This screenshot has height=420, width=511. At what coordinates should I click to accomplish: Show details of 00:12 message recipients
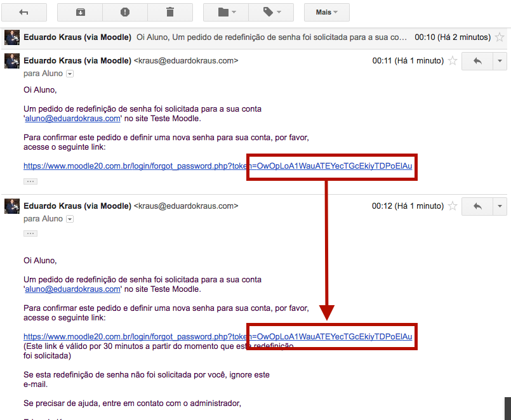click(x=70, y=219)
